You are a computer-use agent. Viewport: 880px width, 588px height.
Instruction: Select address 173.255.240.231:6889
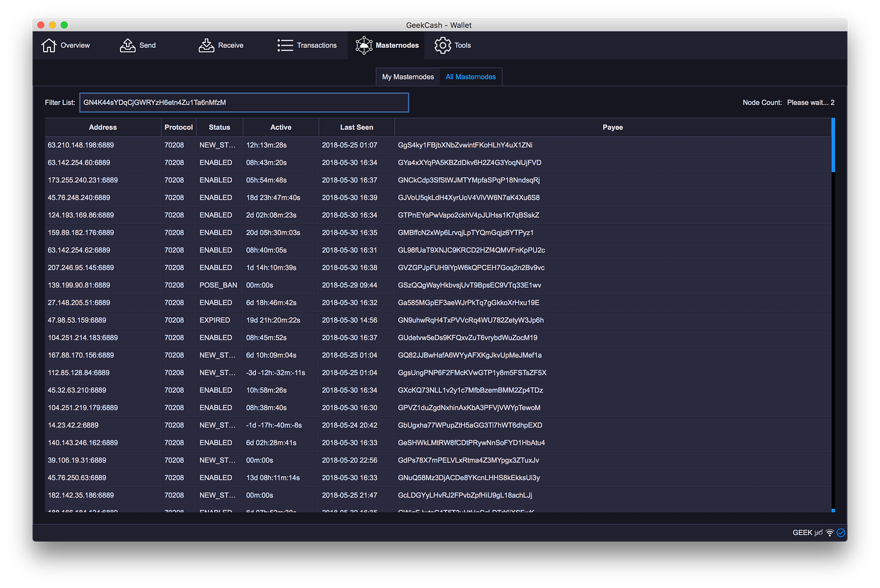(82, 180)
